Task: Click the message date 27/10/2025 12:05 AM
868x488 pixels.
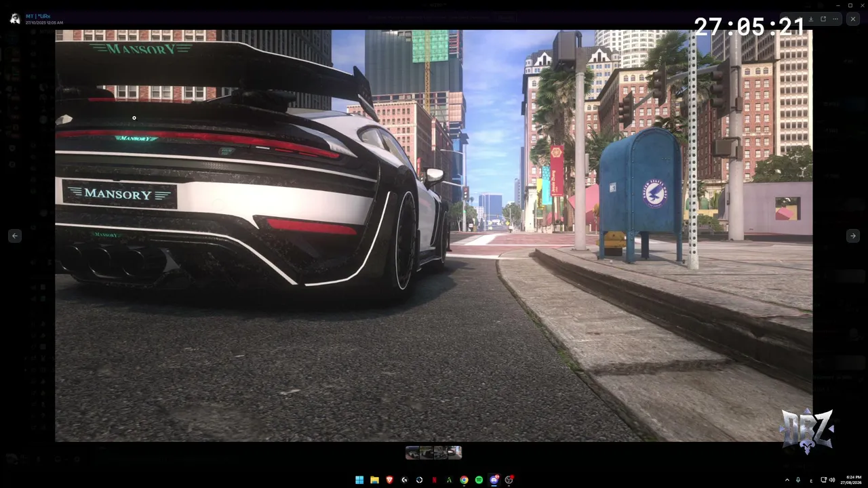Action: (44, 22)
